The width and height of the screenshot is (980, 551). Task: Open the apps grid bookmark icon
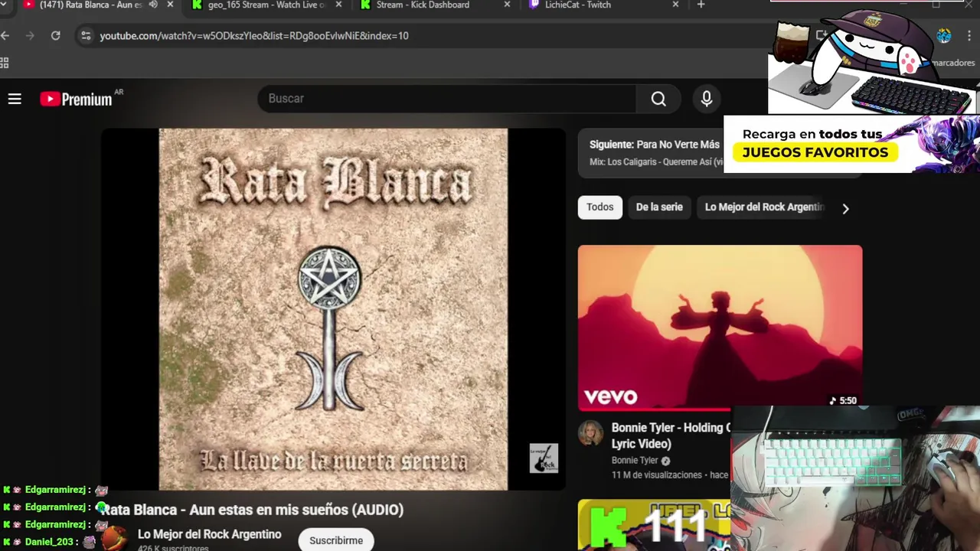[5, 63]
